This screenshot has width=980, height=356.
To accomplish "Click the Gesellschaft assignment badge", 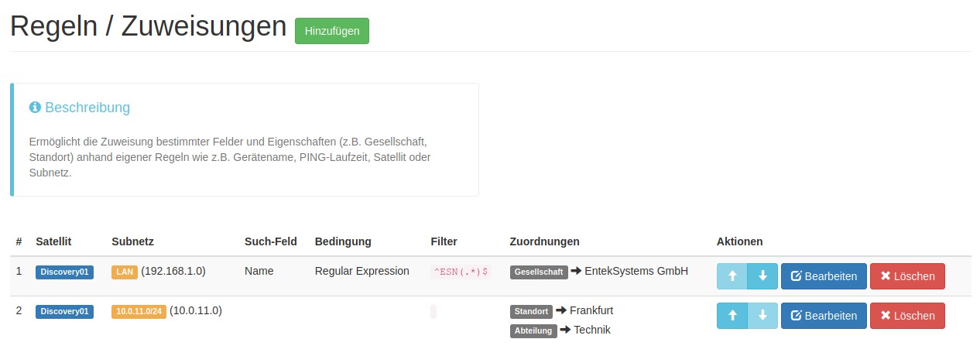I will tap(538, 272).
